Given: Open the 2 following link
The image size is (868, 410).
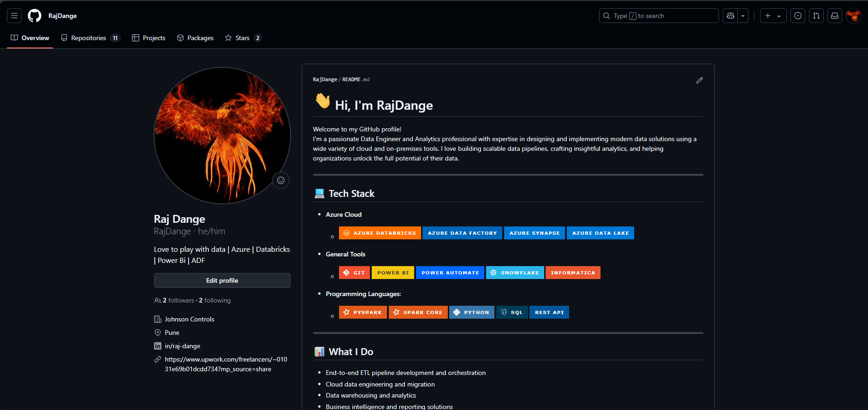Looking at the screenshot, I should pyautogui.click(x=214, y=300).
